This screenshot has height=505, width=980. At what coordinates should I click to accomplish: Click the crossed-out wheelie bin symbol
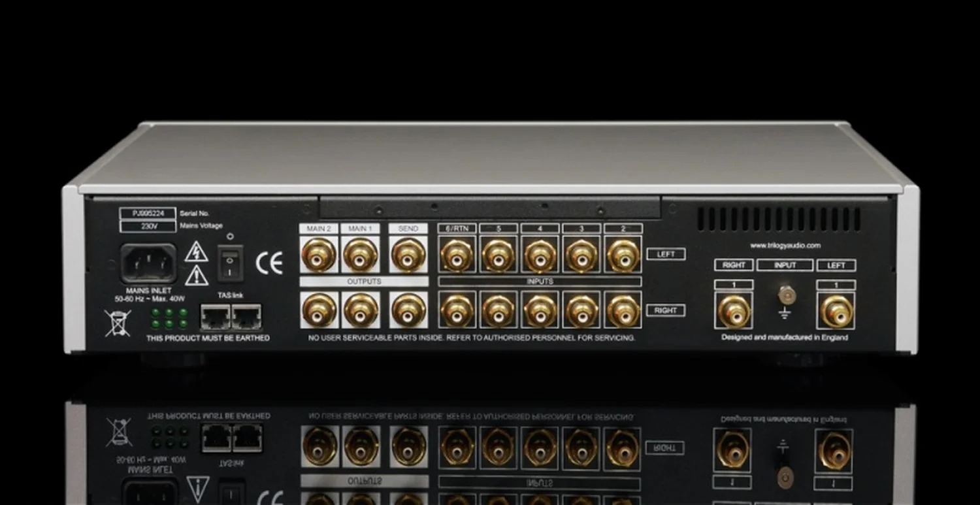point(118,323)
